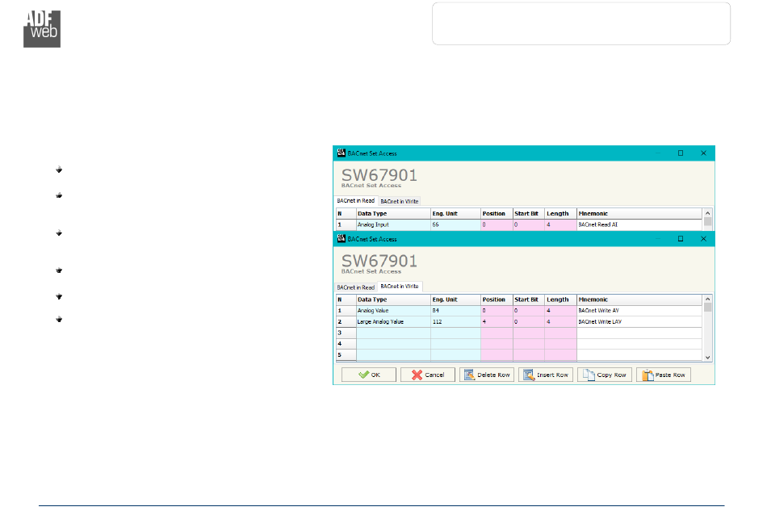Select BACnet in Write tab in back window
Screen dimensions: 767x532
(400, 202)
